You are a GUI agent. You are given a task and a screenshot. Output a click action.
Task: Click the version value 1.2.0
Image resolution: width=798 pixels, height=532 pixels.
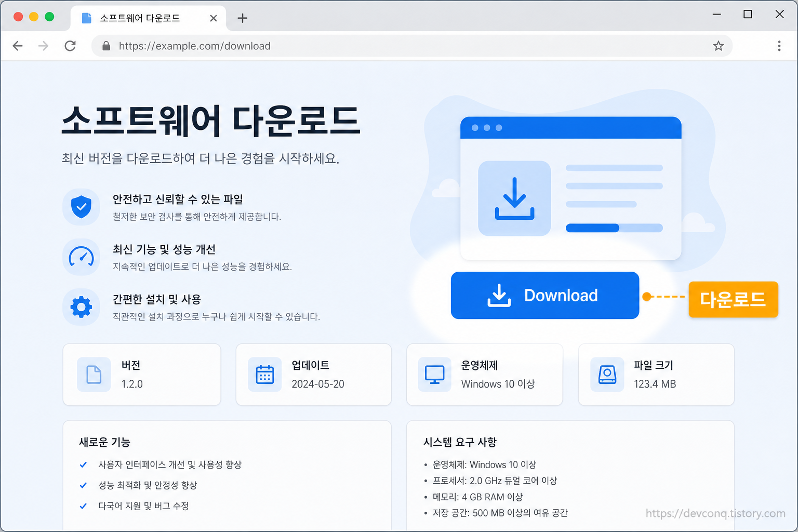click(132, 384)
